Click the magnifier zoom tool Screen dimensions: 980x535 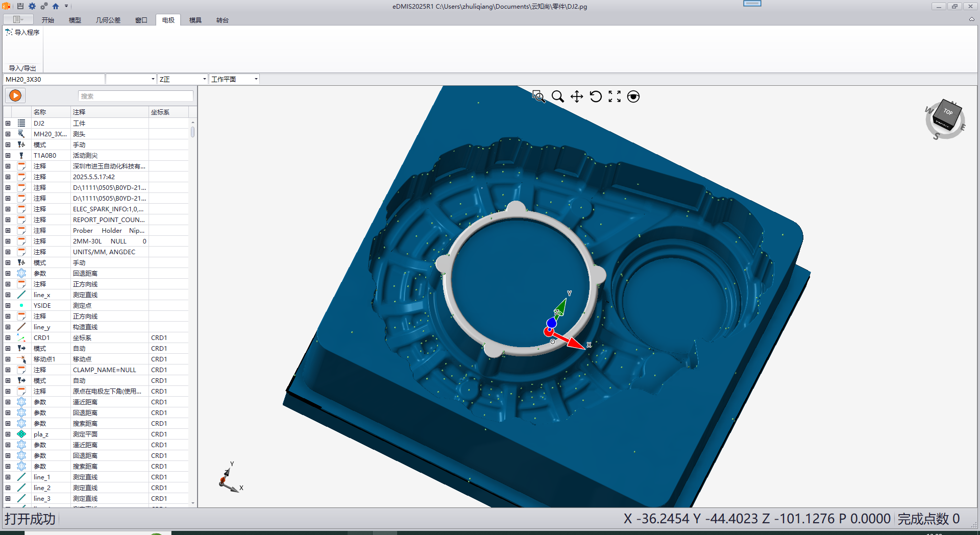point(558,96)
